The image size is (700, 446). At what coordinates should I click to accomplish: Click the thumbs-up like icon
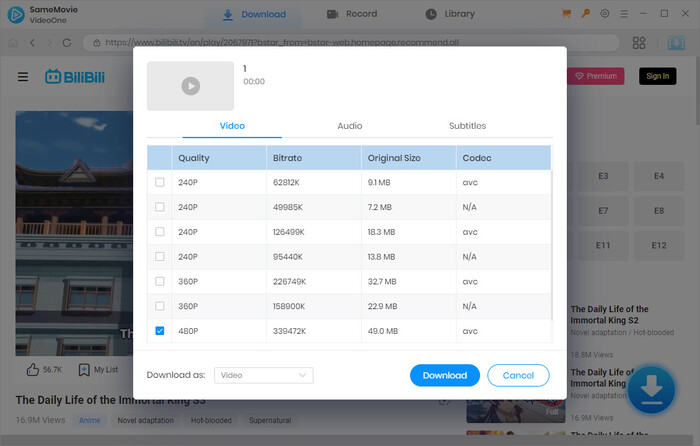click(33, 369)
